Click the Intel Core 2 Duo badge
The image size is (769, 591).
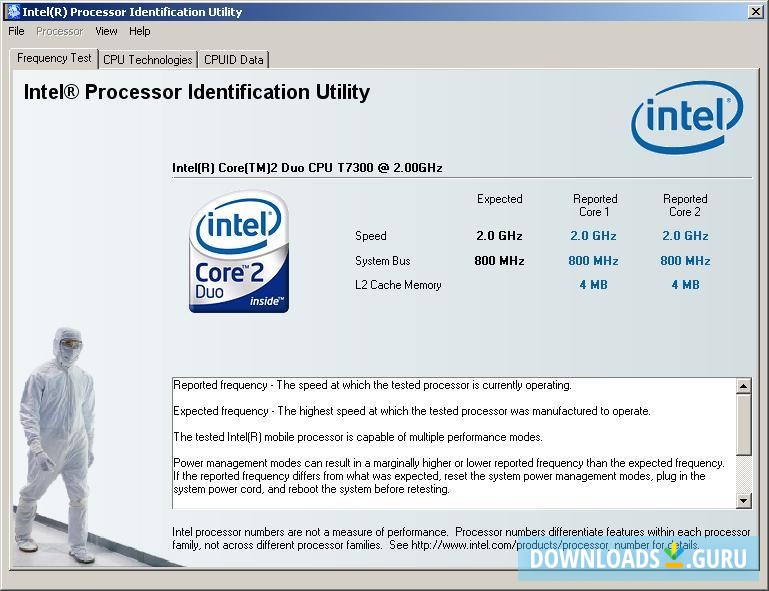tap(239, 252)
